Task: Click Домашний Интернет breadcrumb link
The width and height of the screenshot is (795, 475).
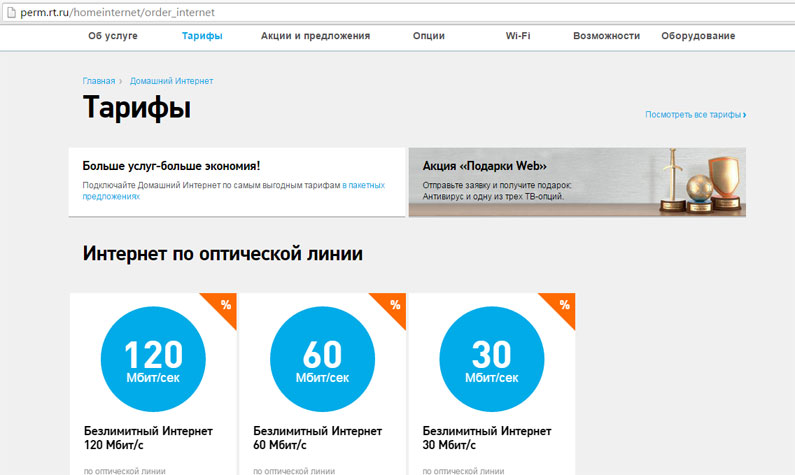Action: [171, 80]
